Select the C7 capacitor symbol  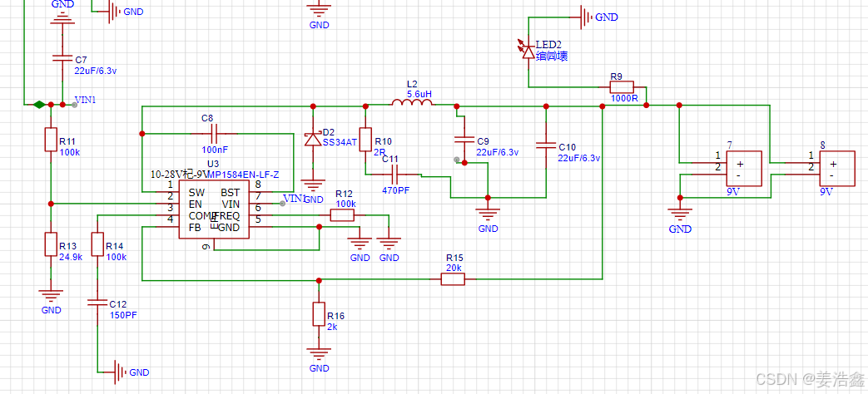62,57
